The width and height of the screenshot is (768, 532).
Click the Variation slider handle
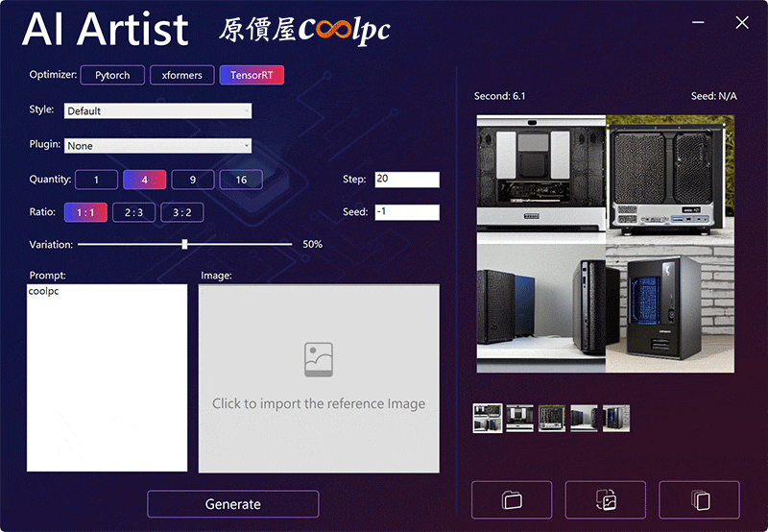(x=184, y=244)
